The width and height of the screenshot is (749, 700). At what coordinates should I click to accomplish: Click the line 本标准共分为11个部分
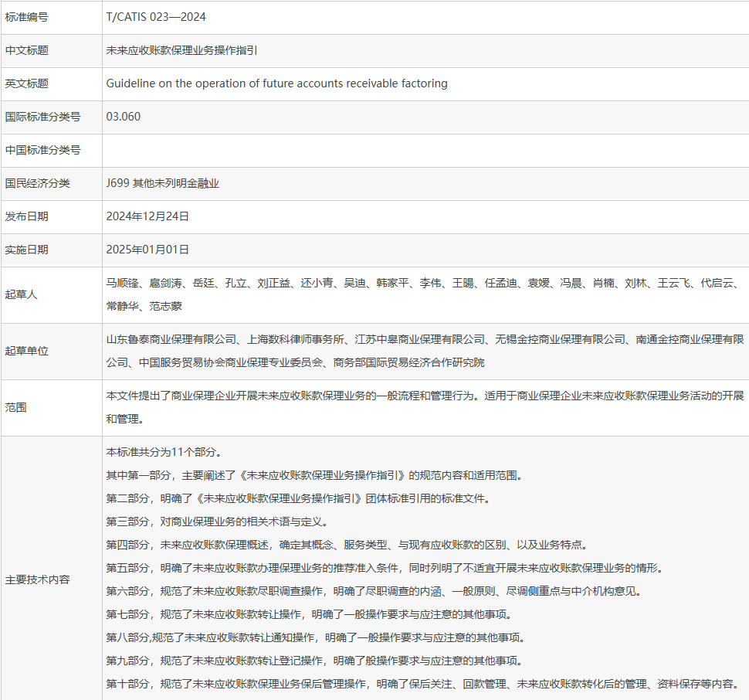pos(164,452)
